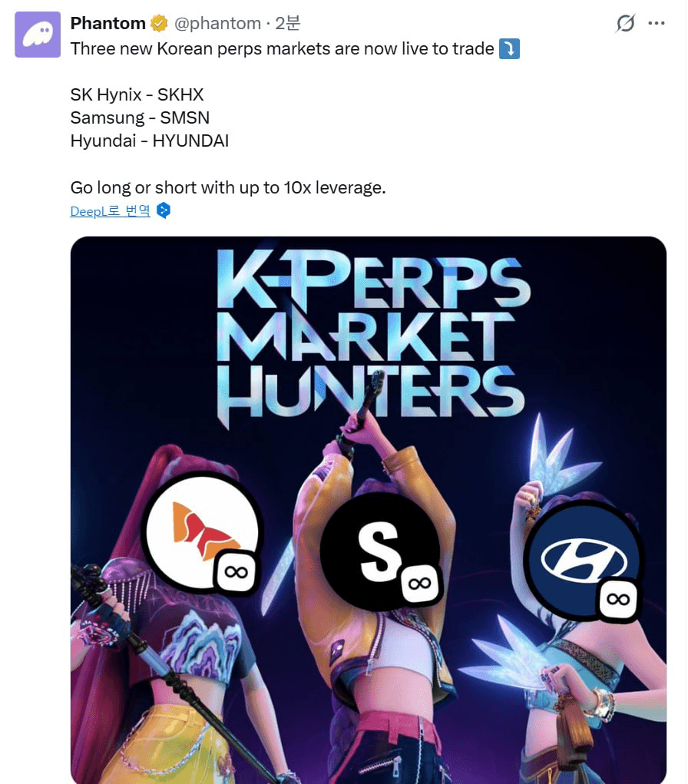This screenshot has height=784, width=688.
Task: Open the Phantom display name link
Action: [x=107, y=24]
